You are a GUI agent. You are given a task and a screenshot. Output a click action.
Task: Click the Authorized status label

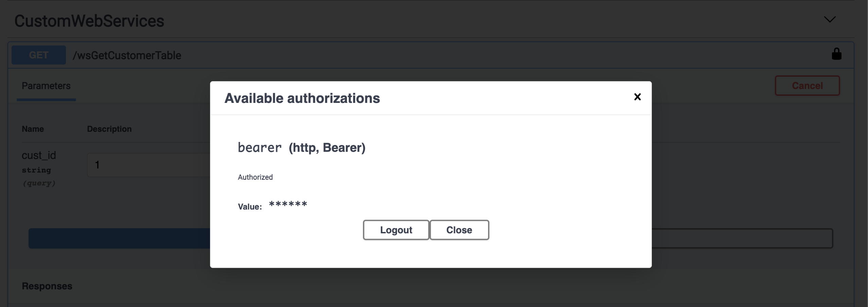(x=255, y=177)
